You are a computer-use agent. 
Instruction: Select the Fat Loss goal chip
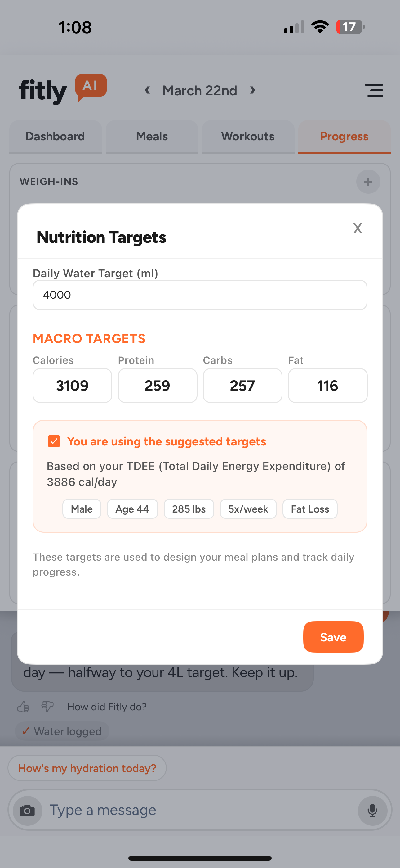(309, 509)
